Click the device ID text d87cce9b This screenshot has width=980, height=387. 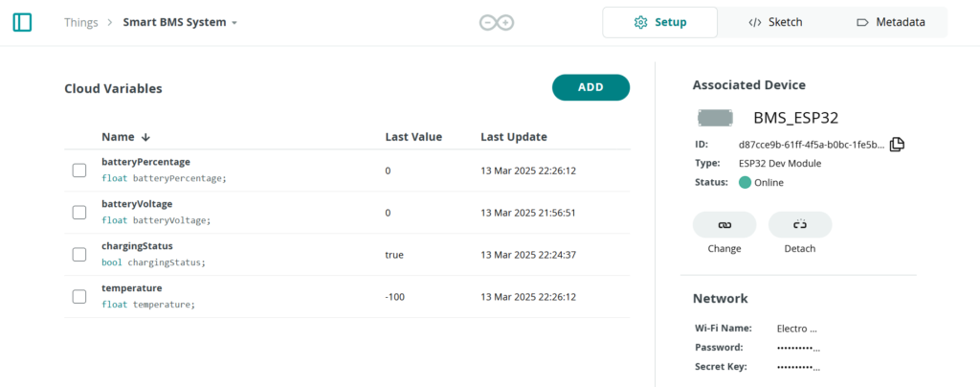click(x=812, y=145)
